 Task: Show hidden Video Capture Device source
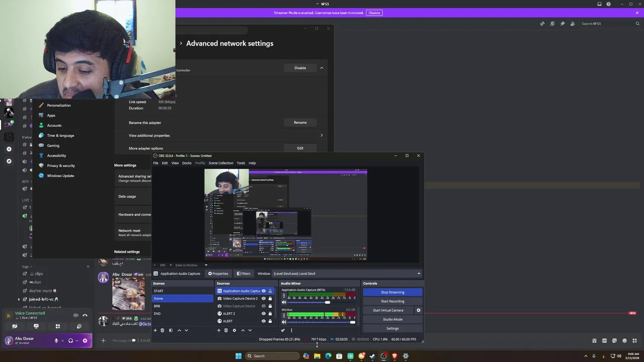pos(263,306)
